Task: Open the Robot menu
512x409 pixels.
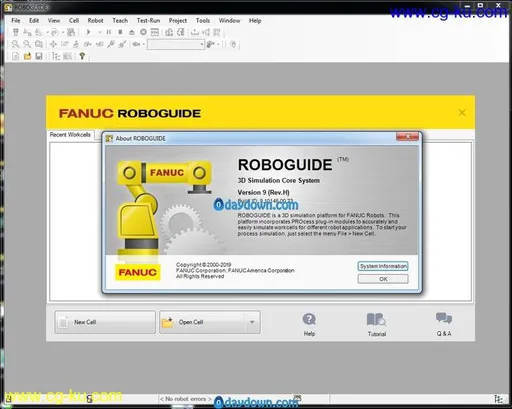Action: [95, 21]
